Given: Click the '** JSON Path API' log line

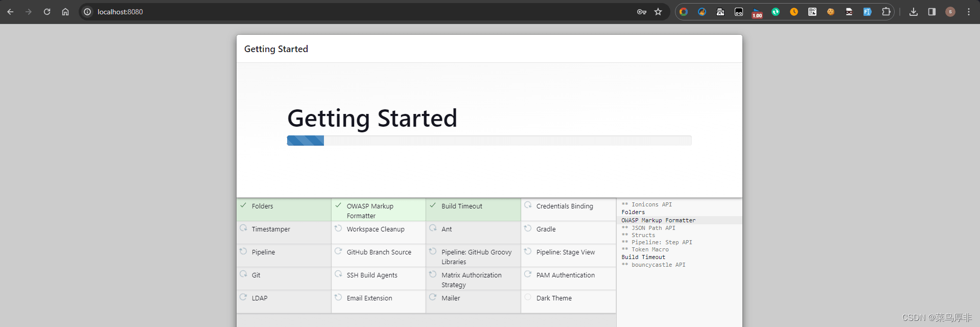Looking at the screenshot, I should click(648, 228).
